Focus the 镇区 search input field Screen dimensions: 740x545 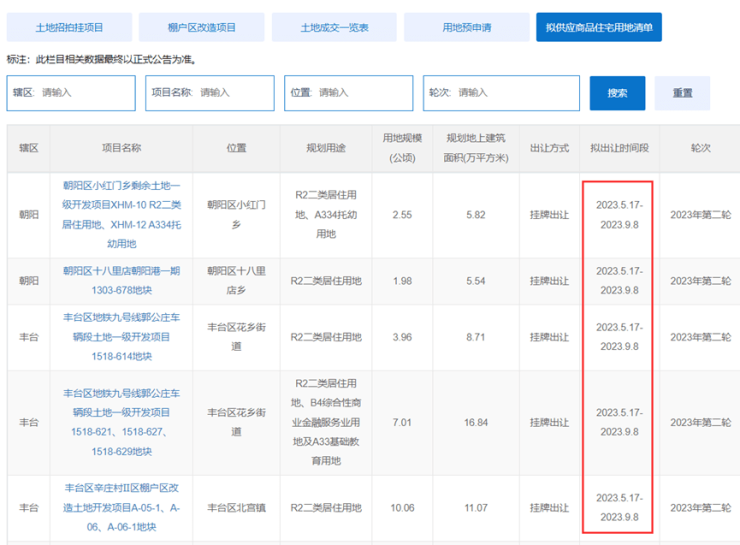coord(70,93)
